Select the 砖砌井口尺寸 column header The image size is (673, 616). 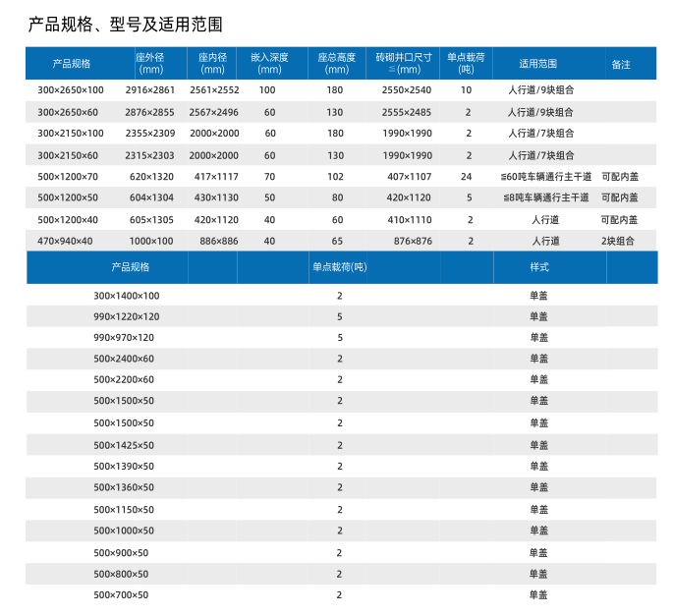[x=404, y=63]
